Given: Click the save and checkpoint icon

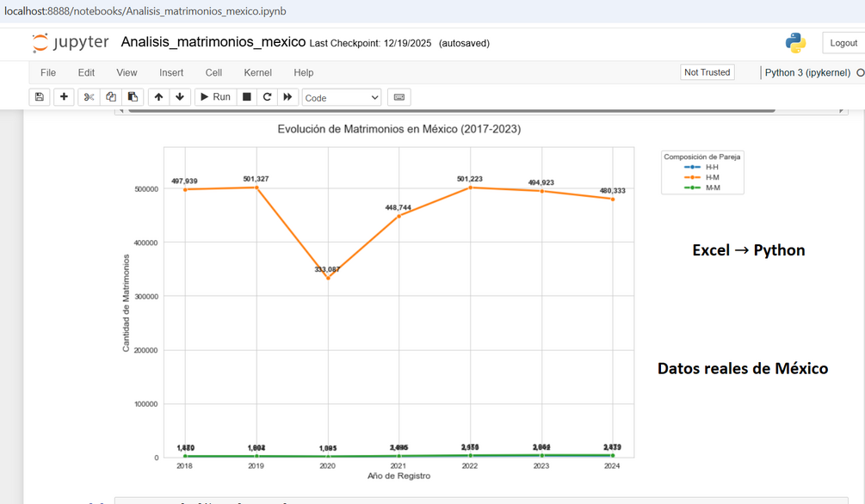Looking at the screenshot, I should coord(40,97).
